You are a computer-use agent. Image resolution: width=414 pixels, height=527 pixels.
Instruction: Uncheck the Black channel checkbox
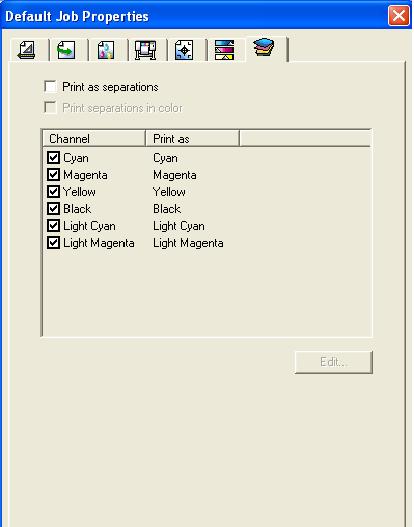[x=53, y=209]
